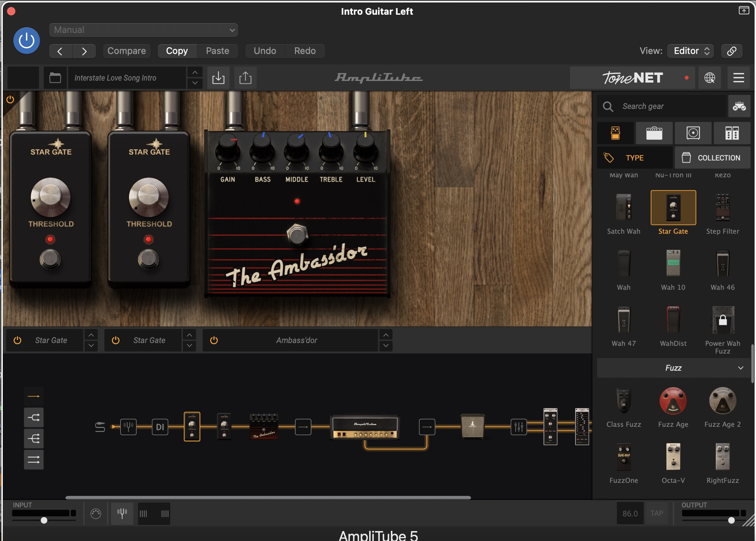Open the ToneNET globe icon
This screenshot has height=541, width=756.
click(x=710, y=78)
